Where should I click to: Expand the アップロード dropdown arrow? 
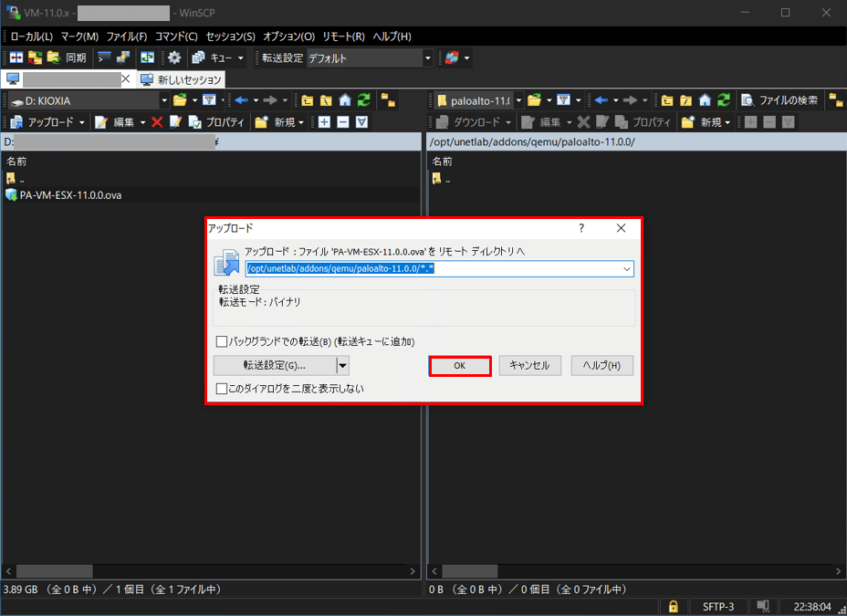81,122
